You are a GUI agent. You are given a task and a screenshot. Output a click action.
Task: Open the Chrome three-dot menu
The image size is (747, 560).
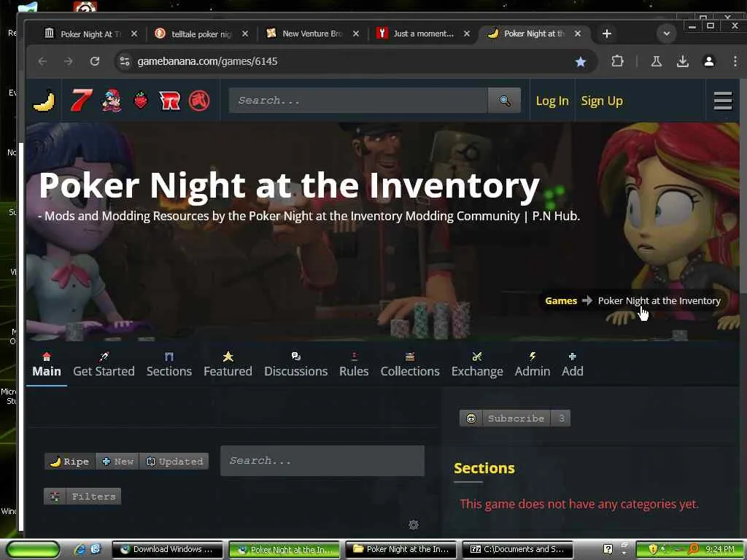(735, 61)
